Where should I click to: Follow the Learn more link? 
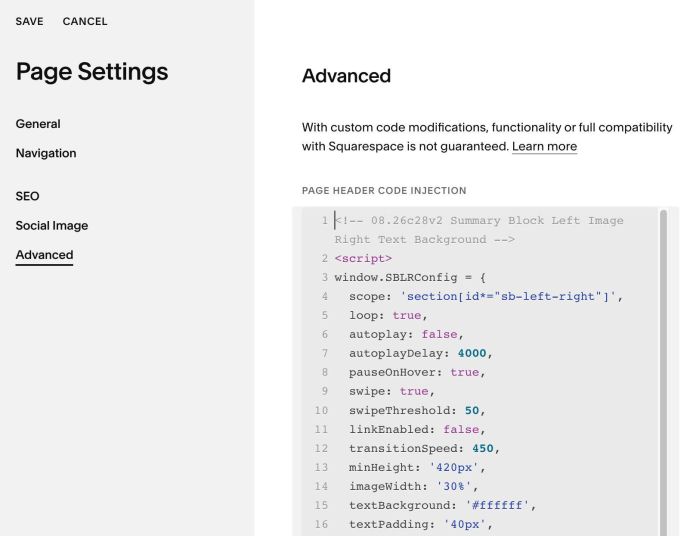coord(544,146)
